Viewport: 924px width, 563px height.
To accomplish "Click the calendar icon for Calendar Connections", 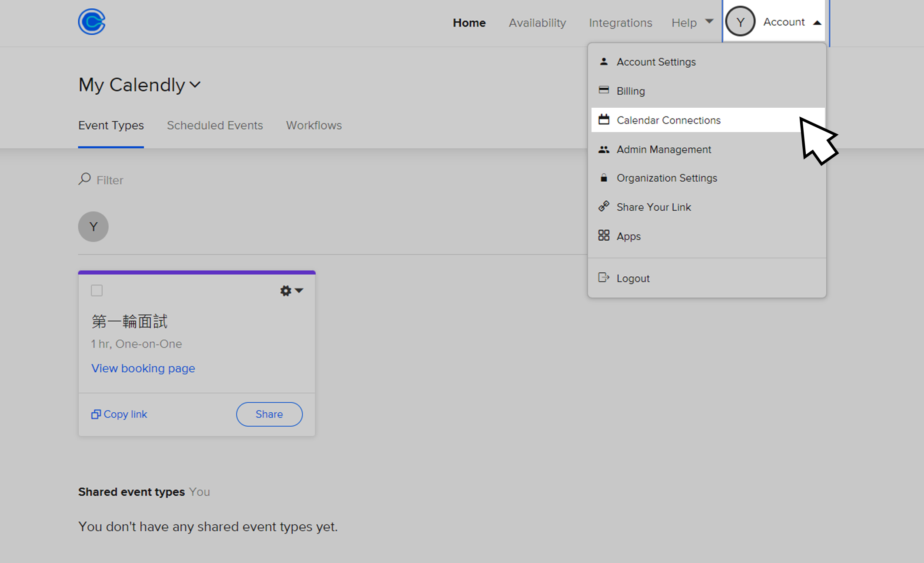I will pyautogui.click(x=604, y=119).
